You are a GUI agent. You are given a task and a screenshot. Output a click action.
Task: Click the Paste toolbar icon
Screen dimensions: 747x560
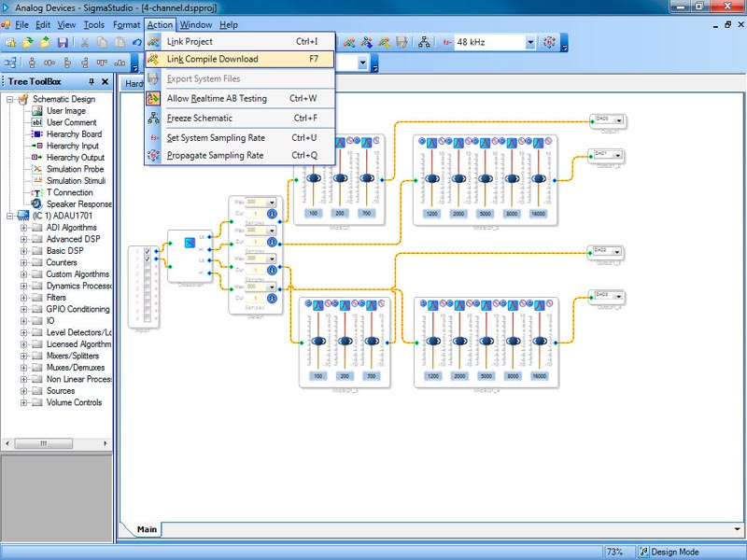[120, 42]
